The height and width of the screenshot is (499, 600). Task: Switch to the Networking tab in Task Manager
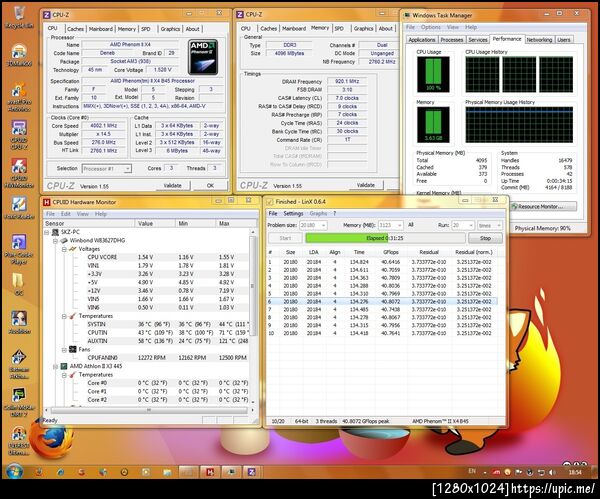coord(539,40)
